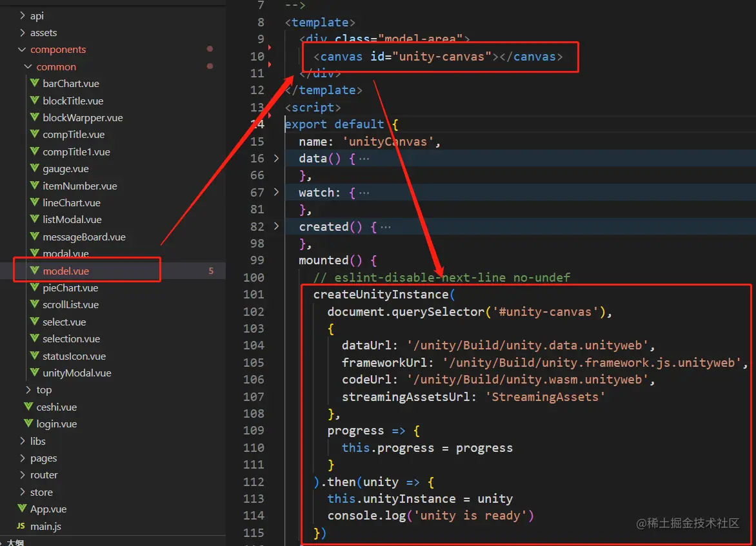
Task: Open login.vue file
Action: (x=56, y=424)
